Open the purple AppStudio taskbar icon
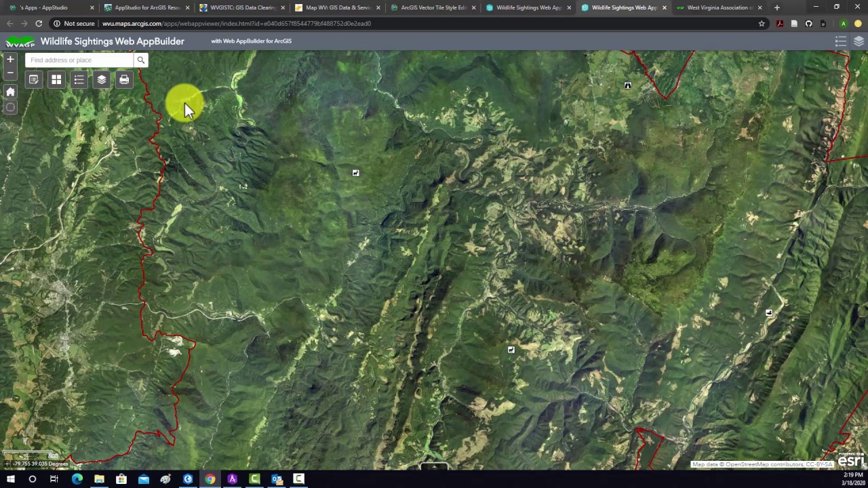 (233, 479)
